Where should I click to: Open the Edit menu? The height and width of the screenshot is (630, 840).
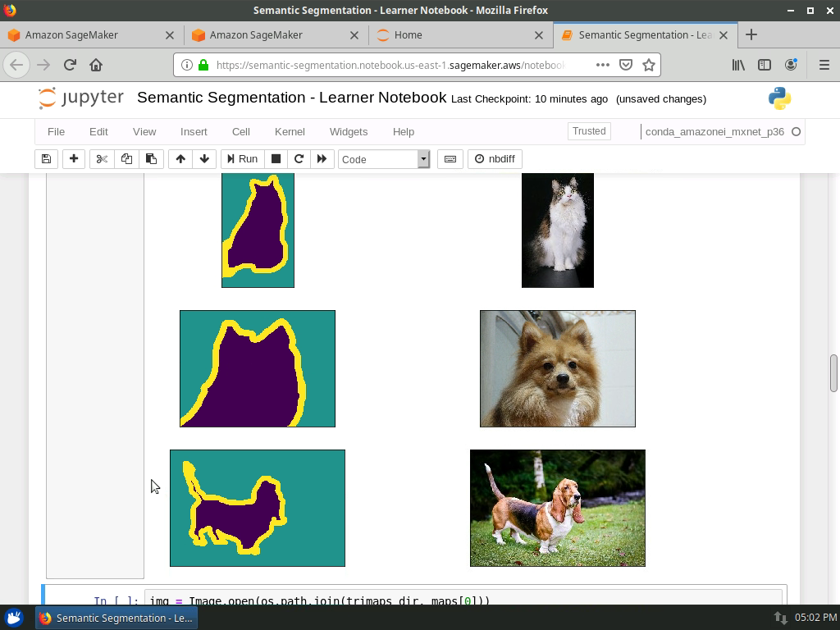point(98,132)
